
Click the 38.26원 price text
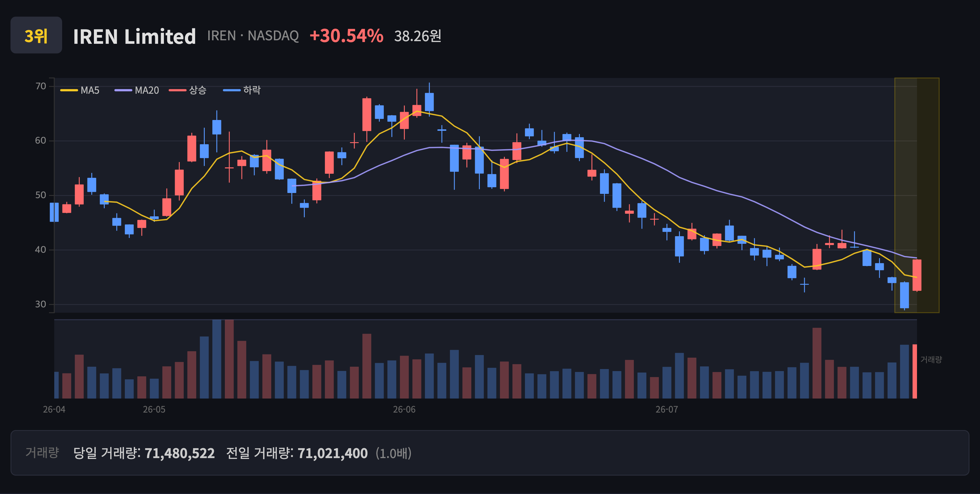(x=417, y=36)
